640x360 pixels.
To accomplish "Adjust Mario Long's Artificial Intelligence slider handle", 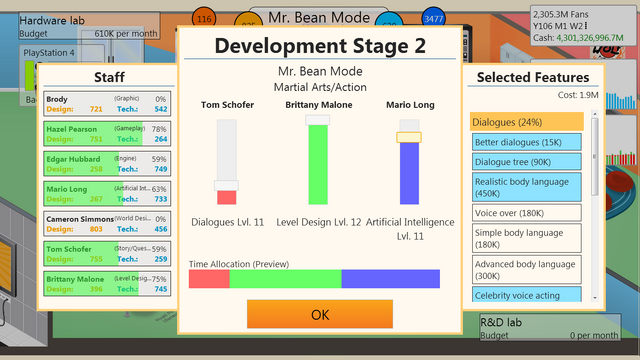I will [x=409, y=138].
